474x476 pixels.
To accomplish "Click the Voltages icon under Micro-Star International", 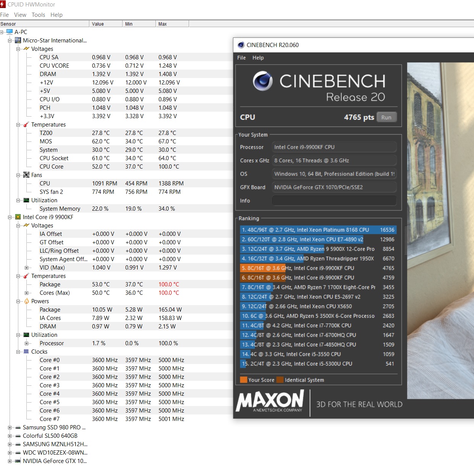I will pos(26,49).
